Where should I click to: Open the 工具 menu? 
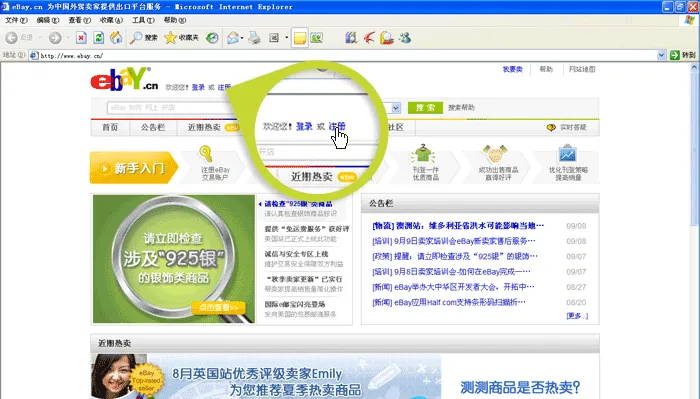[143, 20]
